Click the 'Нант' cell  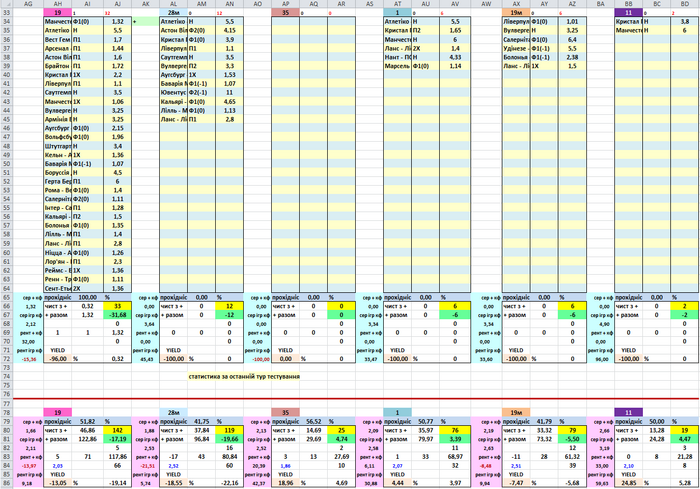point(397,57)
